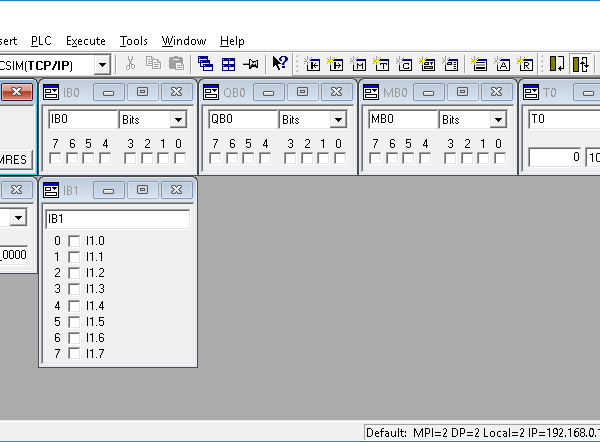Restore the MB0 subwindow

(462, 92)
